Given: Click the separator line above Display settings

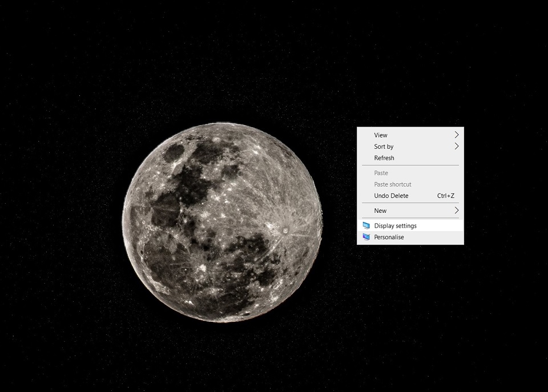Looking at the screenshot, I should tap(410, 218).
